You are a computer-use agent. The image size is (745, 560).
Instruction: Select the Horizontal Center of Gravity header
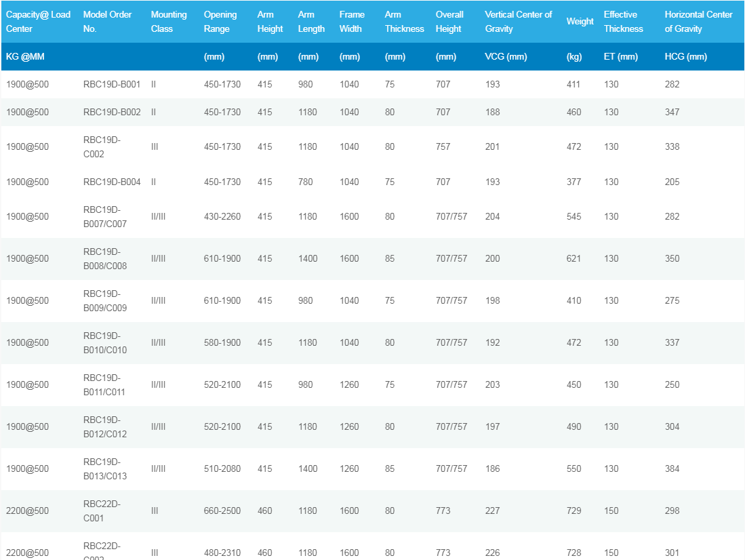698,22
